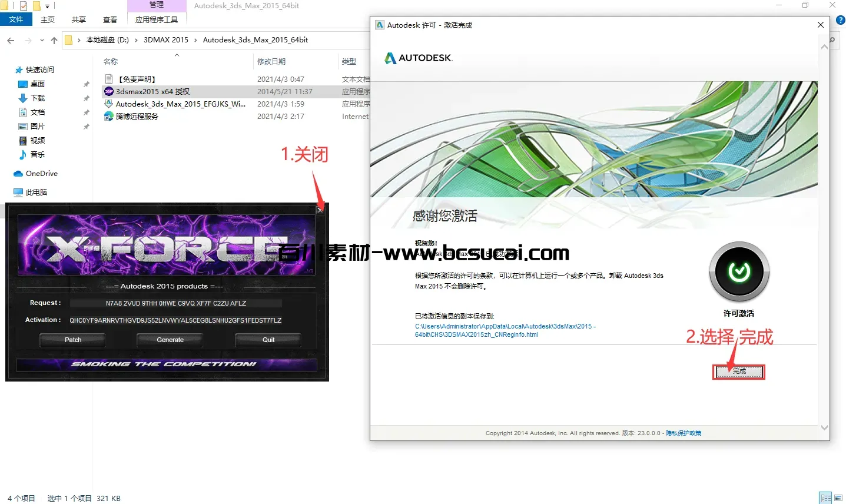Screen dimensions: 846x504
Task: Open 图片 in the navigation pane
Action: point(38,126)
